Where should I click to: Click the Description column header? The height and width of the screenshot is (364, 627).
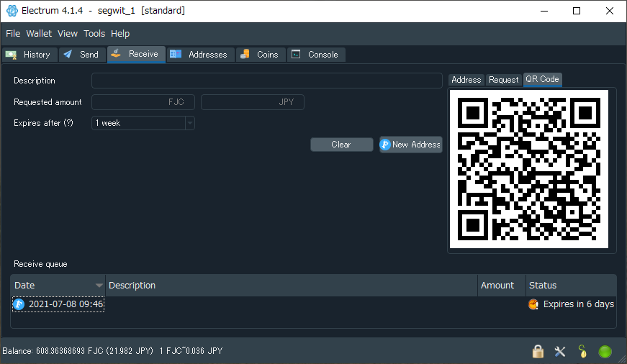pos(292,286)
